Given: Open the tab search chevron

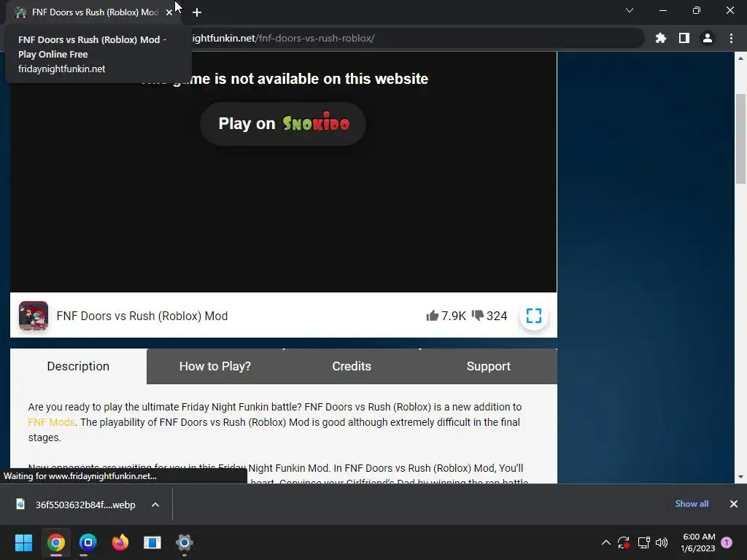Looking at the screenshot, I should click(x=630, y=10).
